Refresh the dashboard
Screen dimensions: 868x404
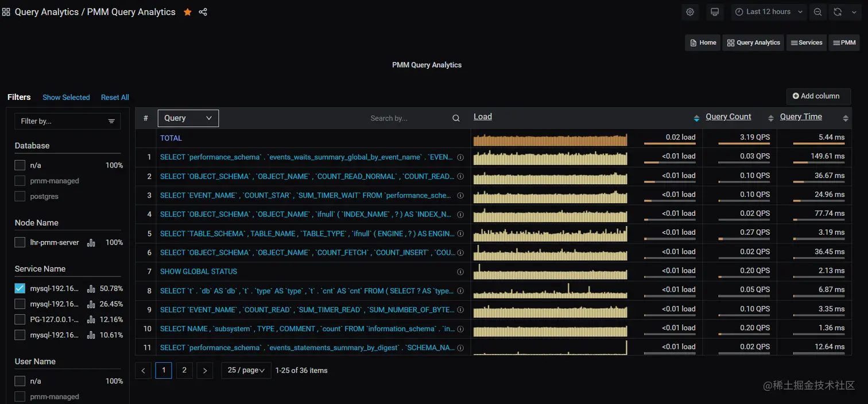click(x=838, y=12)
